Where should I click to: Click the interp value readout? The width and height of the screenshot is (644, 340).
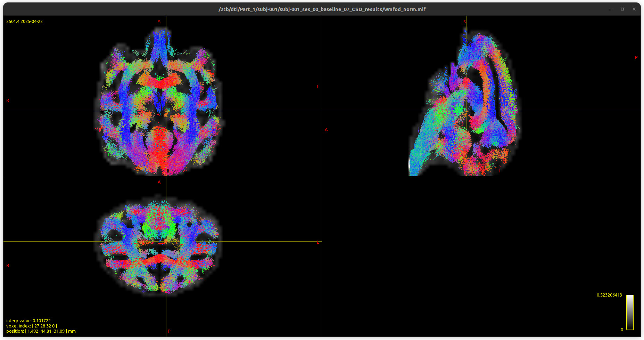coord(28,321)
